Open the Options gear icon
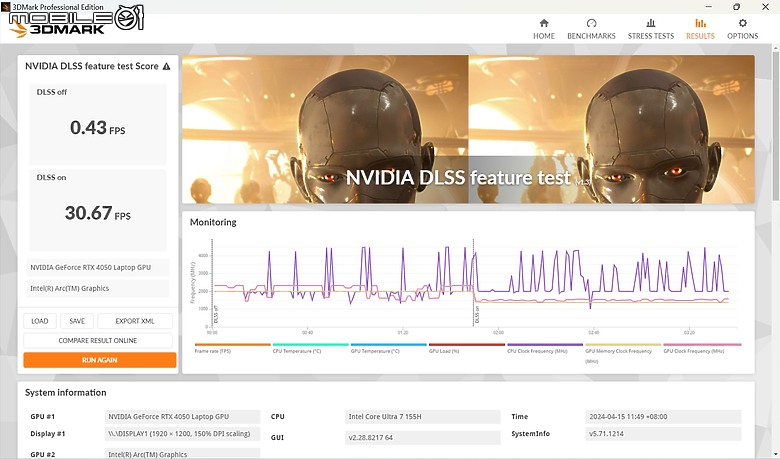Screen dimensions: 780x459 (x=743, y=23)
